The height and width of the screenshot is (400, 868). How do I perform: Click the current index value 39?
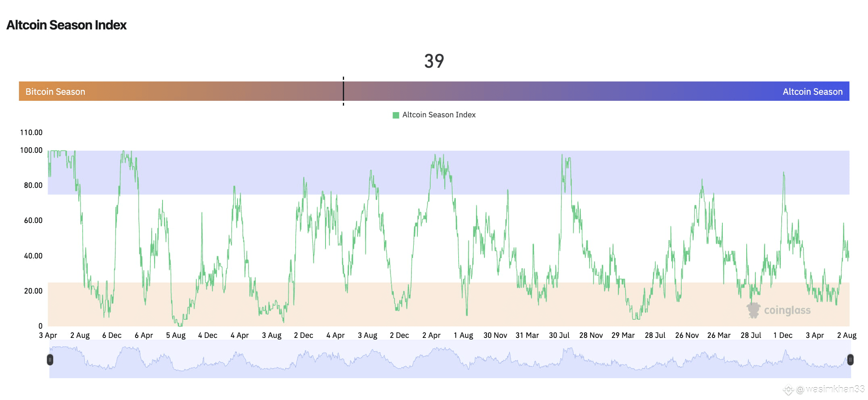click(434, 61)
